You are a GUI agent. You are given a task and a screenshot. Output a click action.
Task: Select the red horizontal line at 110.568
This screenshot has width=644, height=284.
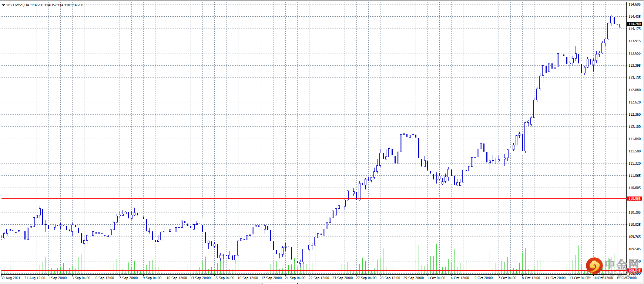coord(313,199)
